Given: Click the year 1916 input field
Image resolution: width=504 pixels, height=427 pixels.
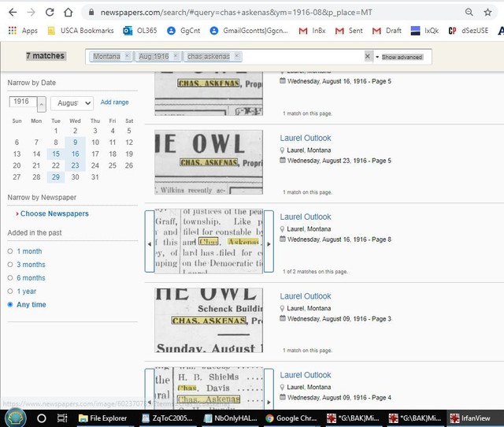Looking at the screenshot, I should [x=23, y=102].
